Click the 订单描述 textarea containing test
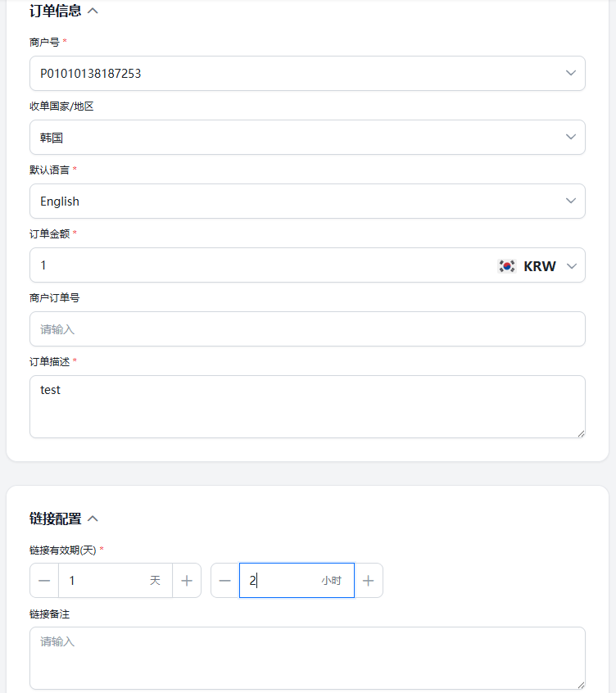The image size is (616, 693). coord(307,406)
